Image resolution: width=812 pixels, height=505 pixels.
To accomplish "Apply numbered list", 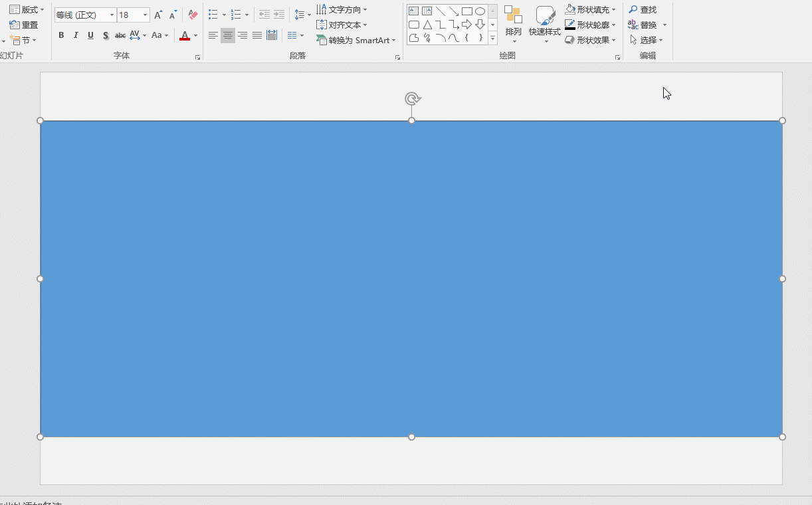I will [x=235, y=15].
